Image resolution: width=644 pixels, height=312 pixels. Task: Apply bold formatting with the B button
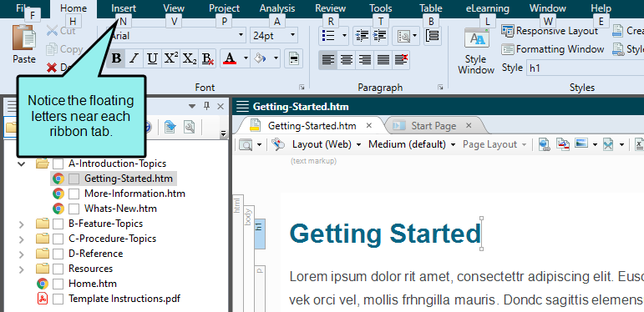click(x=117, y=58)
